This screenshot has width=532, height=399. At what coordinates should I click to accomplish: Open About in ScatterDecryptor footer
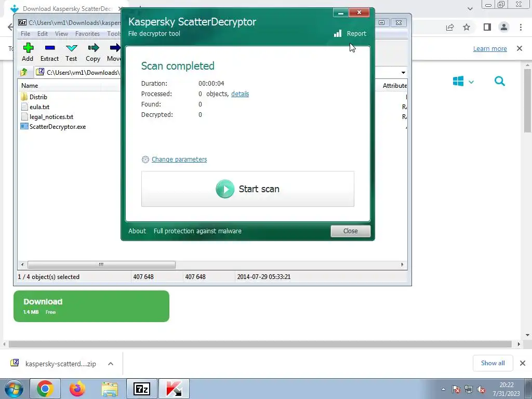tap(137, 231)
